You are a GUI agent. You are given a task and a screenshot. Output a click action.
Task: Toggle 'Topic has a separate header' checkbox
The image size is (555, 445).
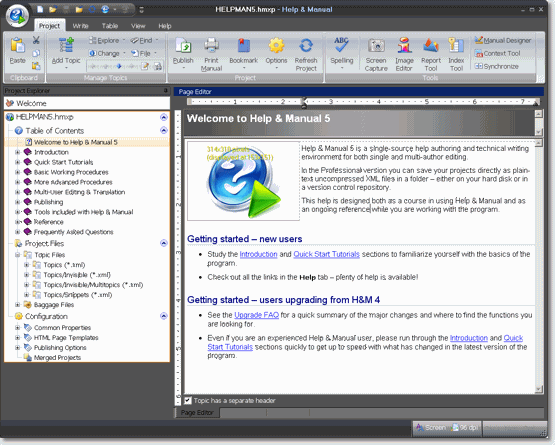click(188, 400)
